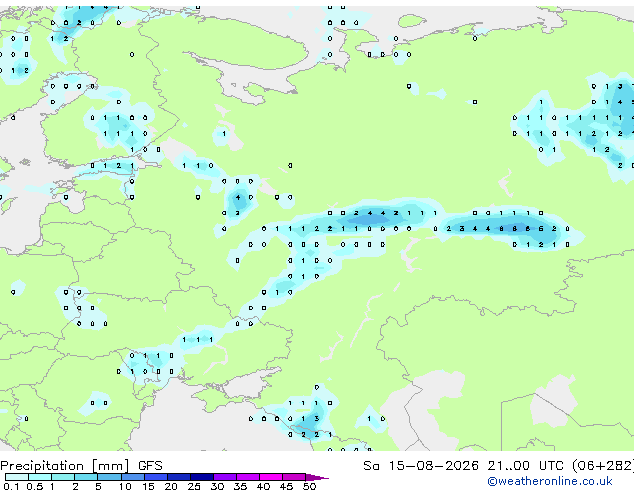
Task: Click the legend label '10'
Action: coord(125,486)
